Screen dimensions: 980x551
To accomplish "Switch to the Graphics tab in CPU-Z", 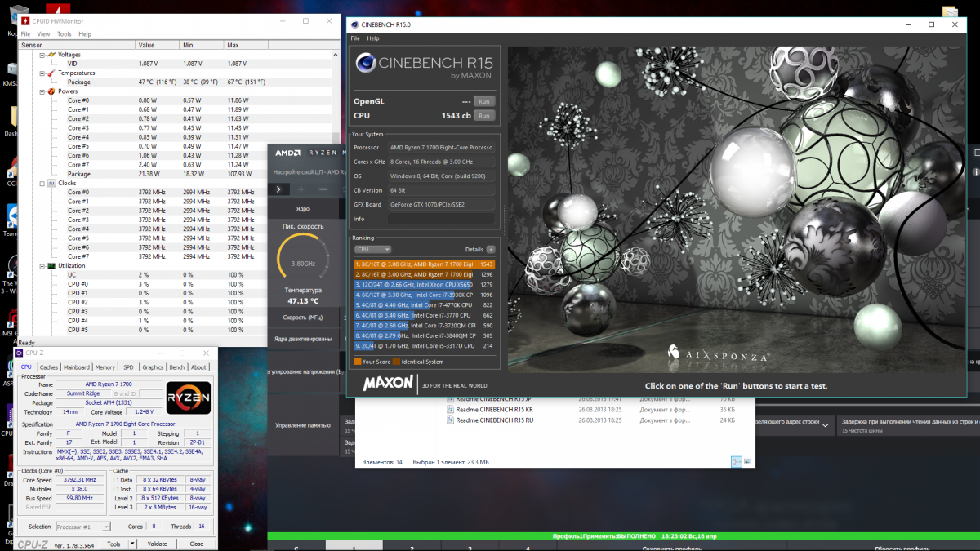I will (153, 367).
